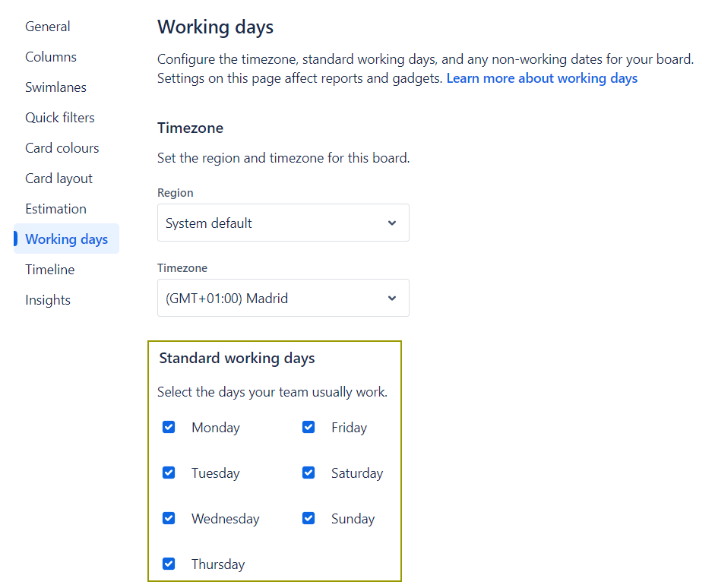This screenshot has width=715, height=588.
Task: Open the Estimation settings page
Action: pos(55,208)
